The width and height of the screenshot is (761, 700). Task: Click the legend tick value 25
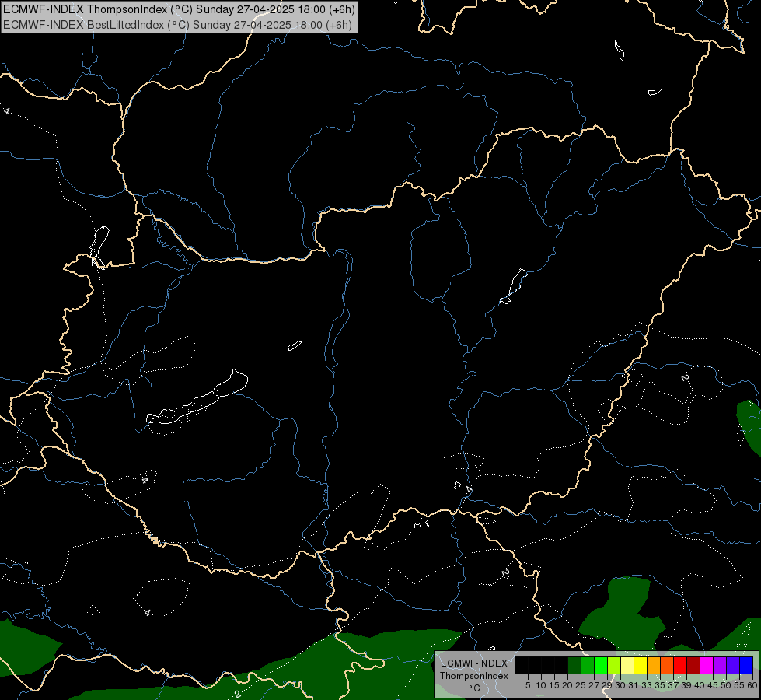[581, 685]
